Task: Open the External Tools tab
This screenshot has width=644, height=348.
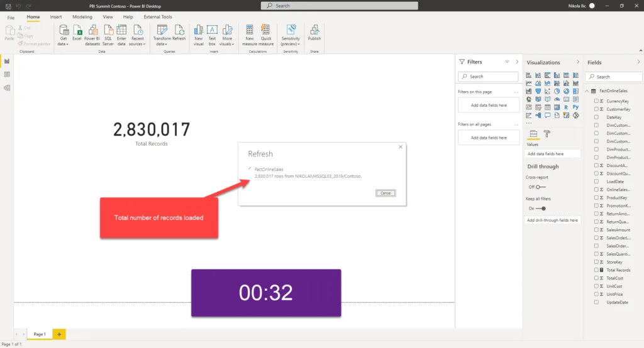Action: (158, 17)
